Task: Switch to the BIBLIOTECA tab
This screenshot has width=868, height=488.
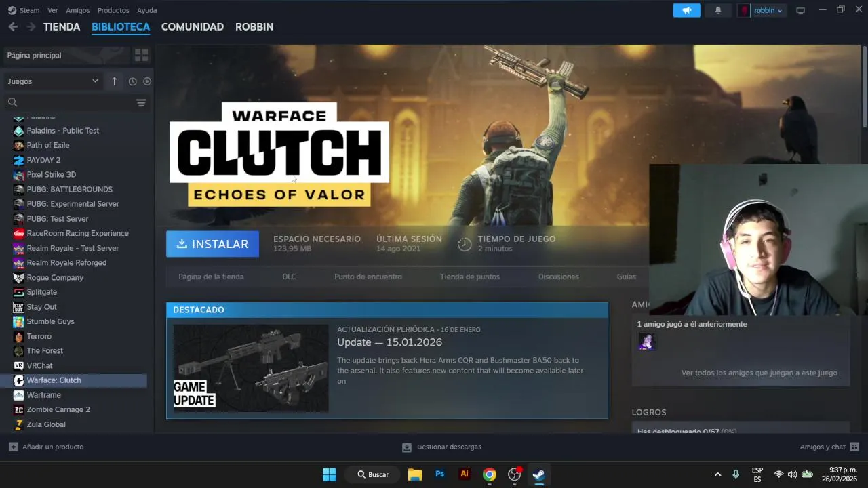Action: pos(121,26)
